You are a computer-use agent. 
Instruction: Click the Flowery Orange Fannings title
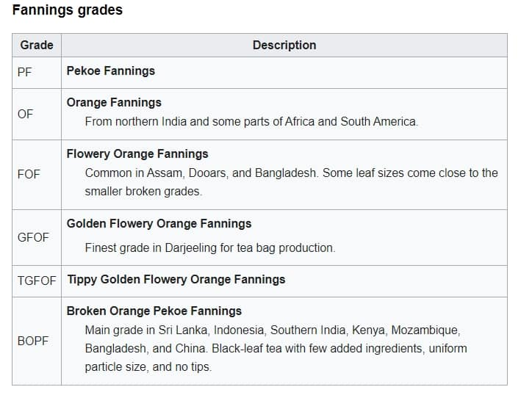(137, 154)
